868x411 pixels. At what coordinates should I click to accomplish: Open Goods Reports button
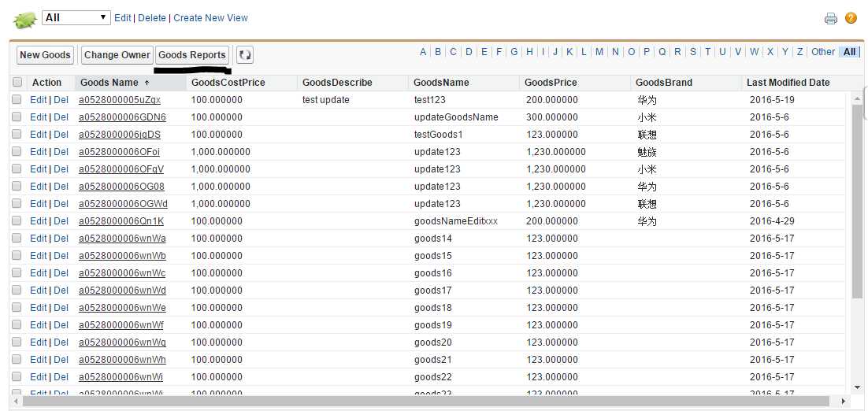tap(192, 55)
